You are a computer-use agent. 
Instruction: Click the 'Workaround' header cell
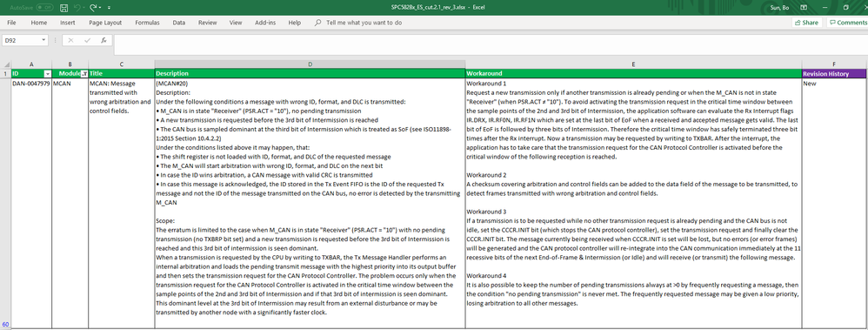pos(633,74)
